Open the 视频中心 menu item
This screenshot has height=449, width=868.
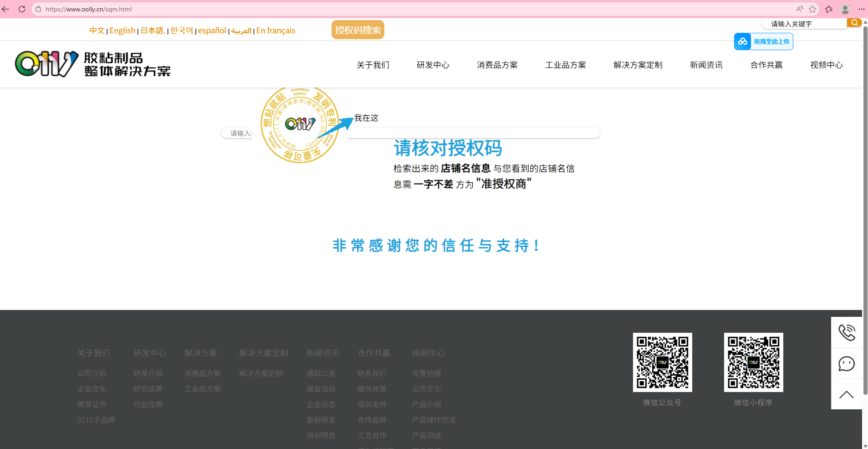pyautogui.click(x=827, y=65)
